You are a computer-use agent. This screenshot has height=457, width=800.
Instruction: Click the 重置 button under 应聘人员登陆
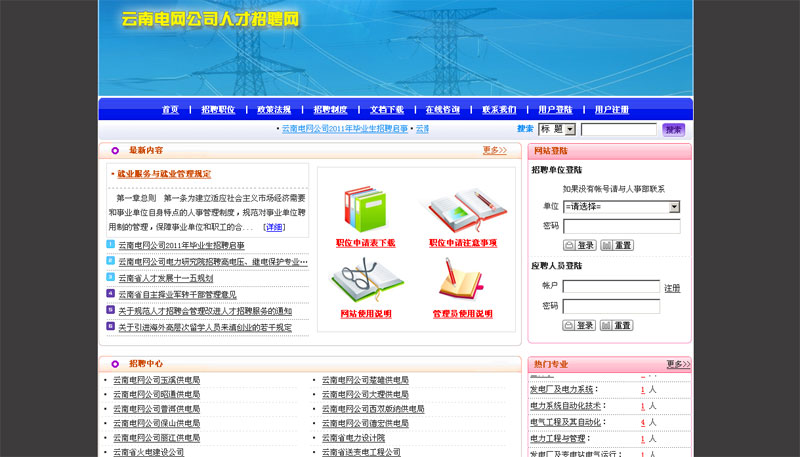(x=617, y=325)
